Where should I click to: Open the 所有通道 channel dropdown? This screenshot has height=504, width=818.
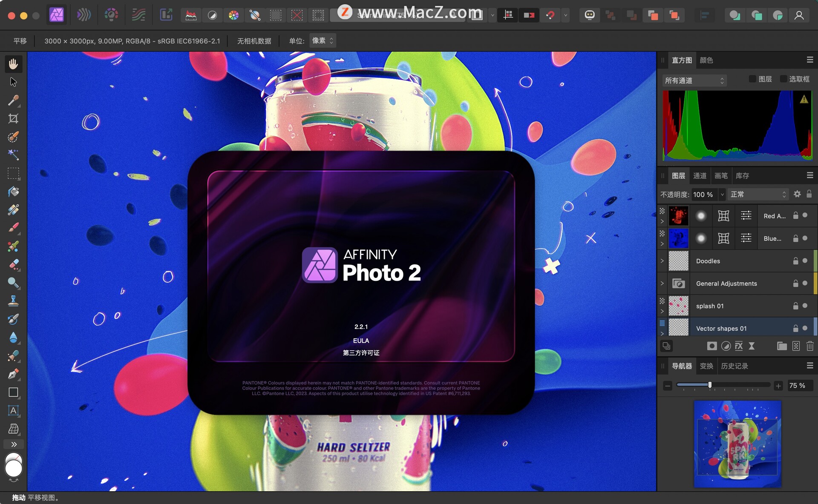click(694, 80)
